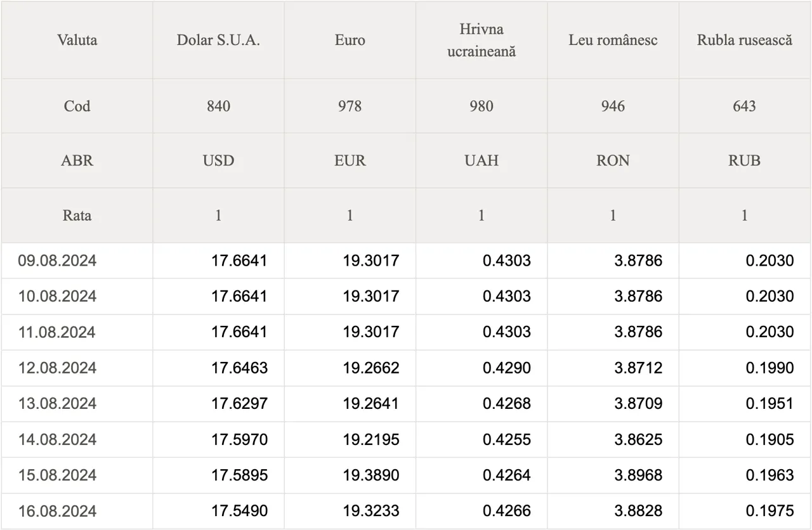Select the 16.08.2024 date row label

57,511
